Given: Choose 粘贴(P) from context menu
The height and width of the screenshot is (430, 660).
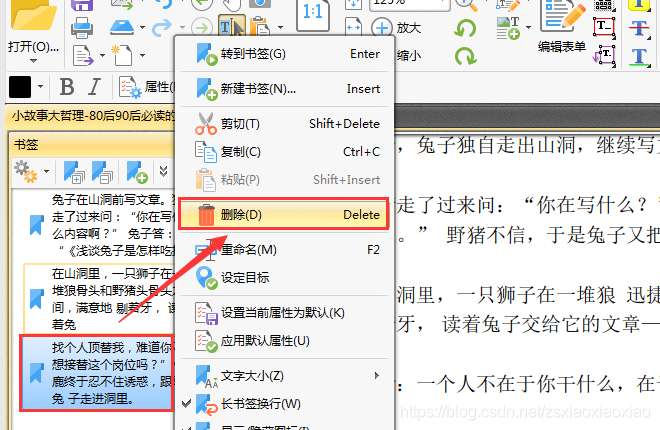Looking at the screenshot, I should (x=284, y=180).
